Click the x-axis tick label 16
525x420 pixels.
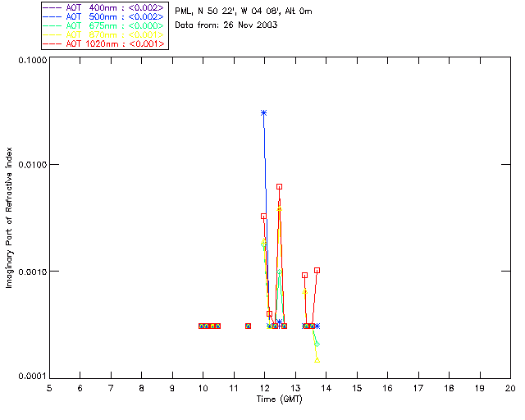click(x=387, y=388)
